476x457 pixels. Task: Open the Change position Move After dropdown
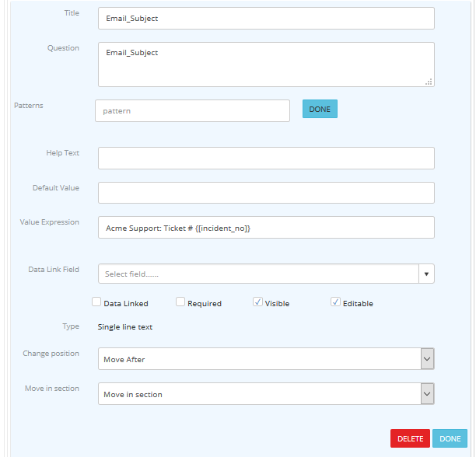pyautogui.click(x=266, y=359)
